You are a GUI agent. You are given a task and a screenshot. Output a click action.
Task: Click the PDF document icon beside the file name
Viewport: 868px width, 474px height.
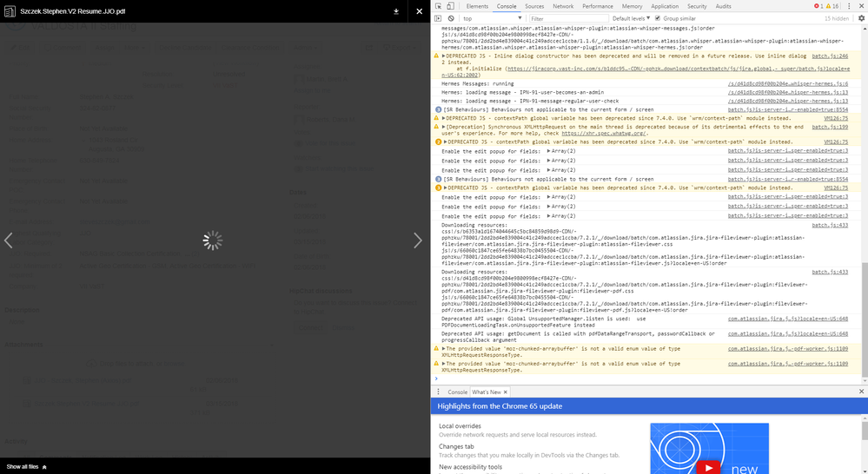pos(10,11)
